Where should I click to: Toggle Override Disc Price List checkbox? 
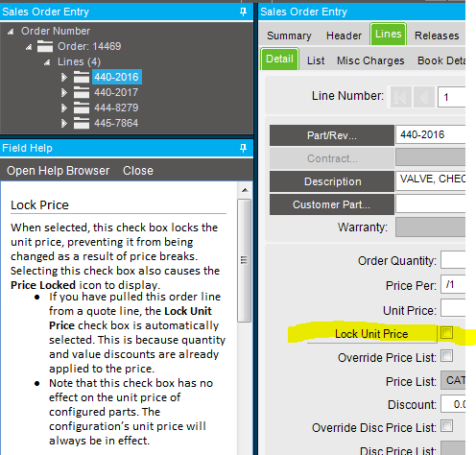click(446, 426)
